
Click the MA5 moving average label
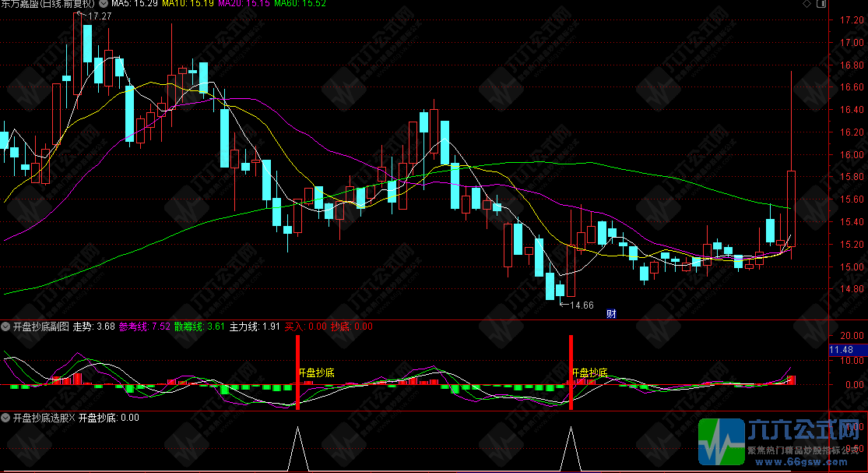coord(135,3)
